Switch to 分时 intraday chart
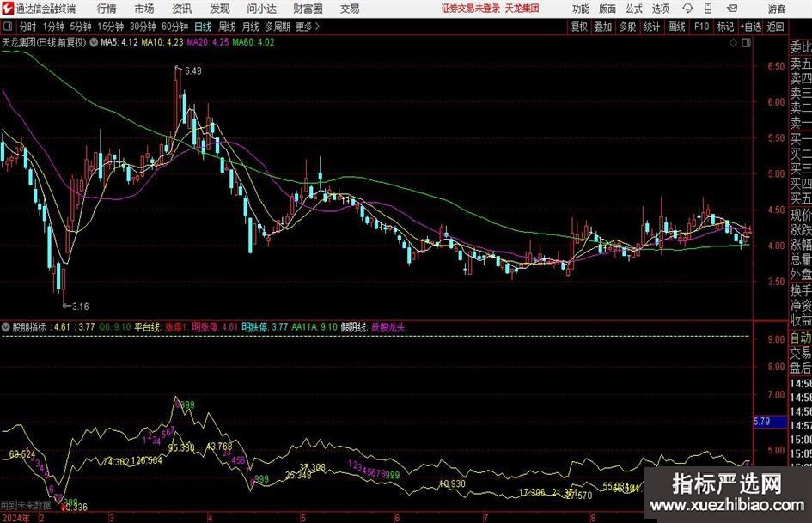 tap(27, 27)
